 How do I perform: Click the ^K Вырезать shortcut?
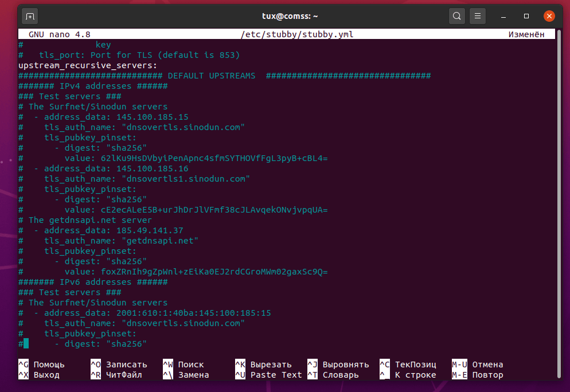(x=263, y=364)
